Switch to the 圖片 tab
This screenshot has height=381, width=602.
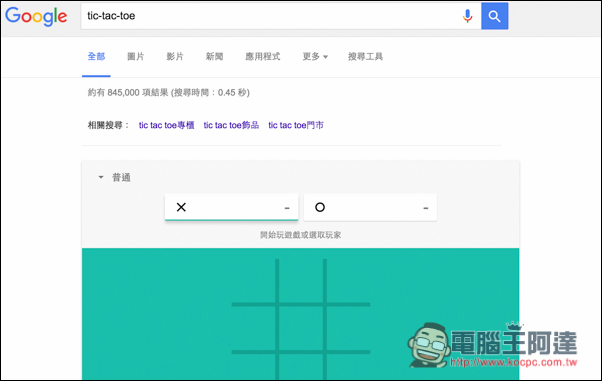pyautogui.click(x=136, y=56)
